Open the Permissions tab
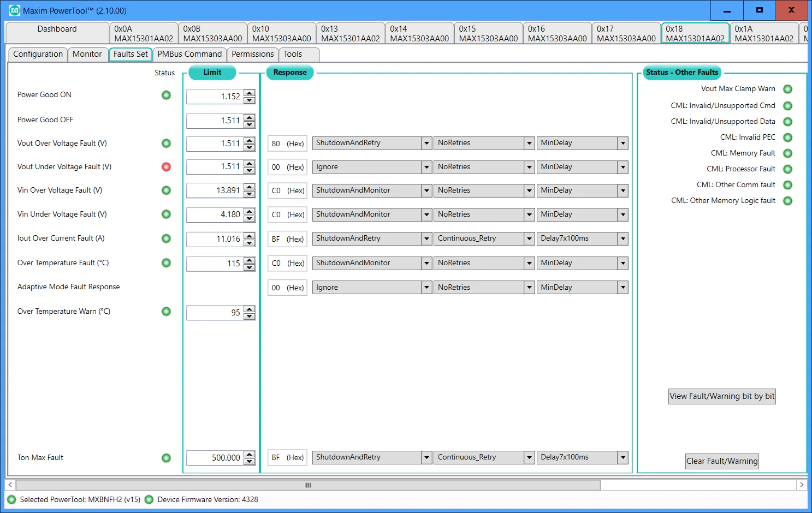The height and width of the screenshot is (513, 812). point(252,54)
